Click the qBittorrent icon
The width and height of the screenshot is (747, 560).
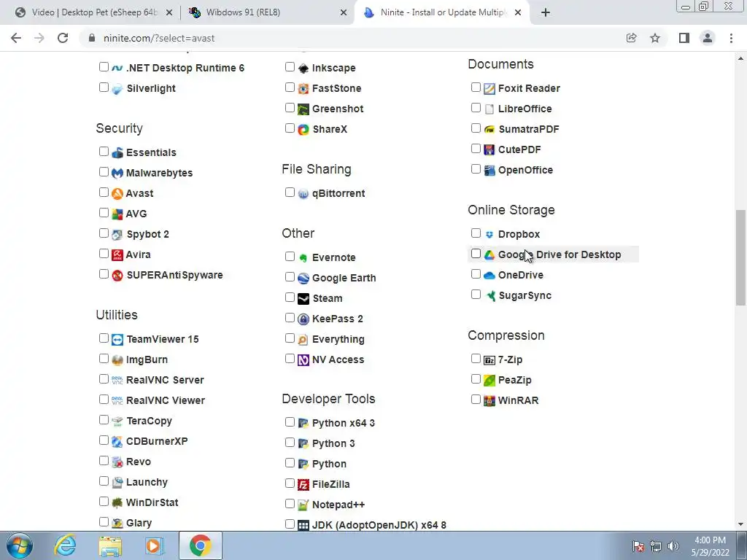[x=303, y=194]
